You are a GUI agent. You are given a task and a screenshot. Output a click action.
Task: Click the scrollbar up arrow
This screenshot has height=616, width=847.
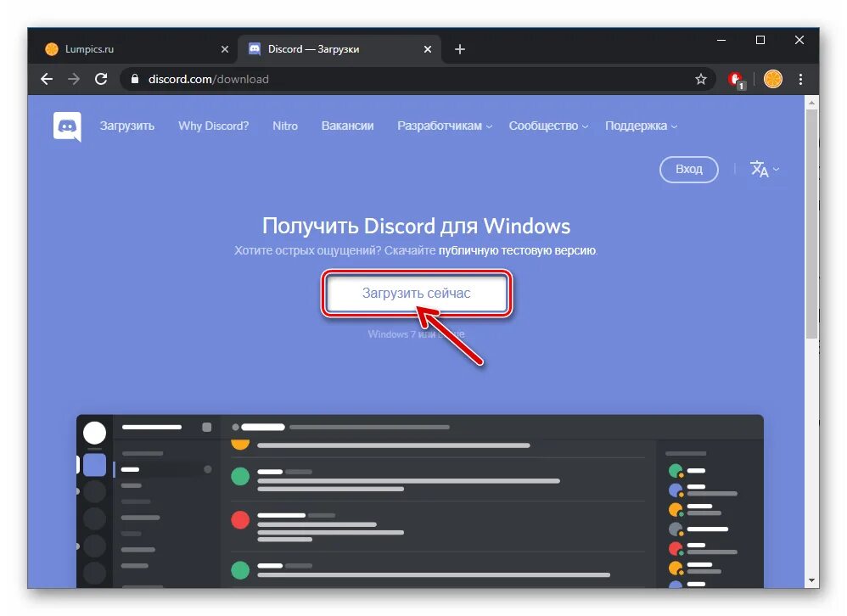pos(811,102)
